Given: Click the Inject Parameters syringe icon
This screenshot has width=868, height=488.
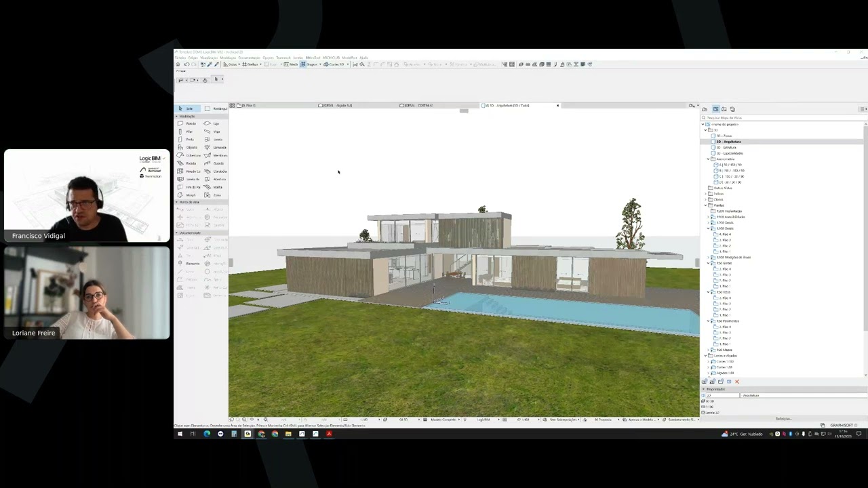Looking at the screenshot, I should [216, 64].
